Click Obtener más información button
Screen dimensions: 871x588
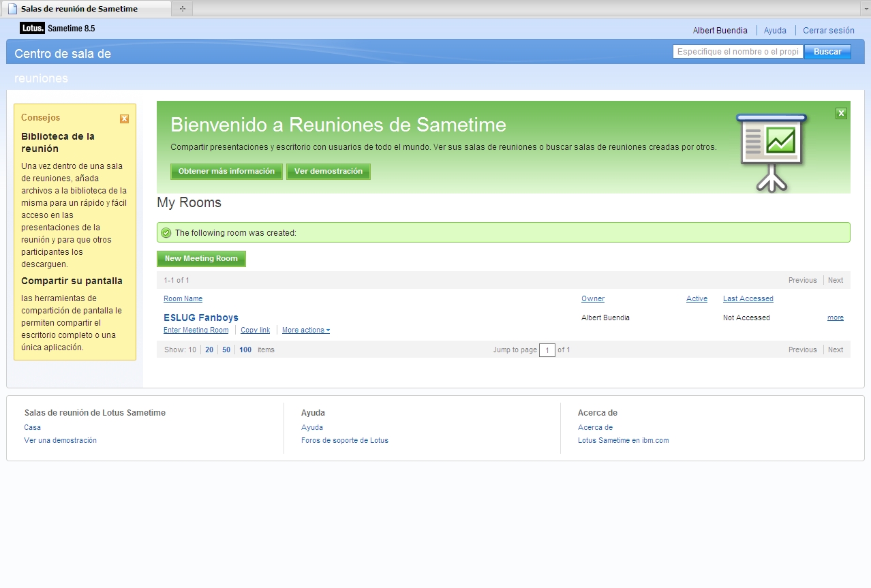(x=226, y=172)
